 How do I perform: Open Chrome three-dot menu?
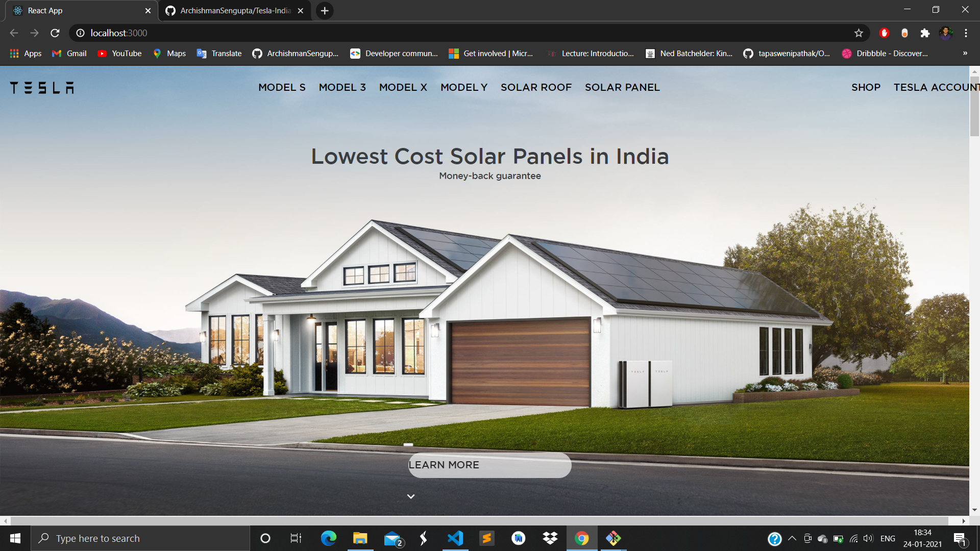tap(966, 33)
